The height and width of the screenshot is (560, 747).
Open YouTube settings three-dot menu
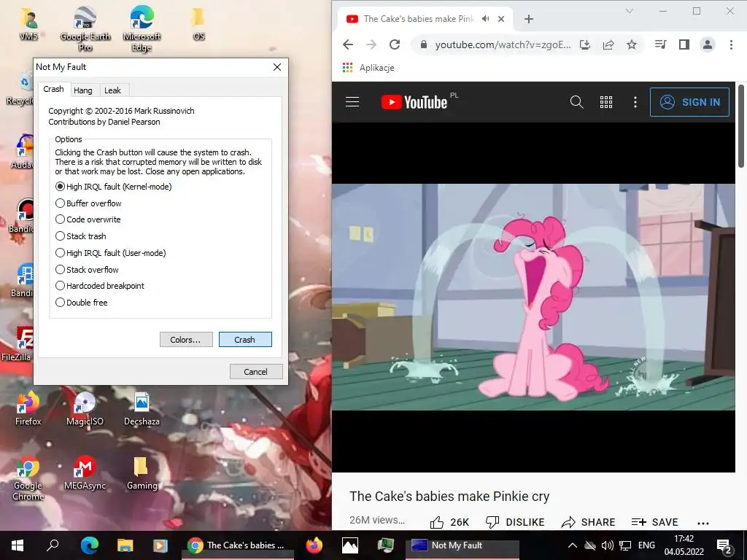tap(635, 102)
